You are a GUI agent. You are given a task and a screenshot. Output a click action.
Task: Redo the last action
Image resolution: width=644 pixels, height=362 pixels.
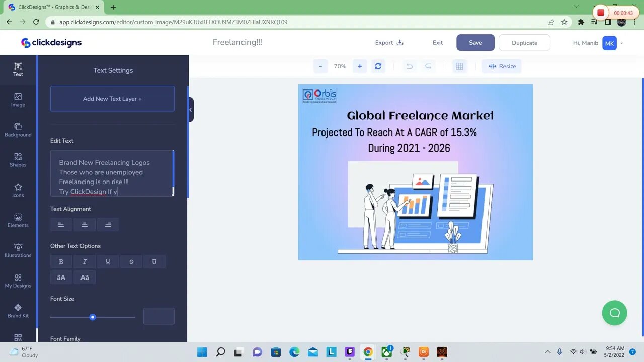pyautogui.click(x=428, y=66)
